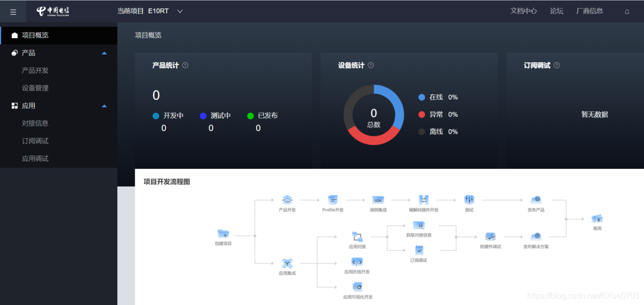644x305 pixels.
Task: Click the 产品开发 layers icon in flowchart
Action: click(287, 200)
